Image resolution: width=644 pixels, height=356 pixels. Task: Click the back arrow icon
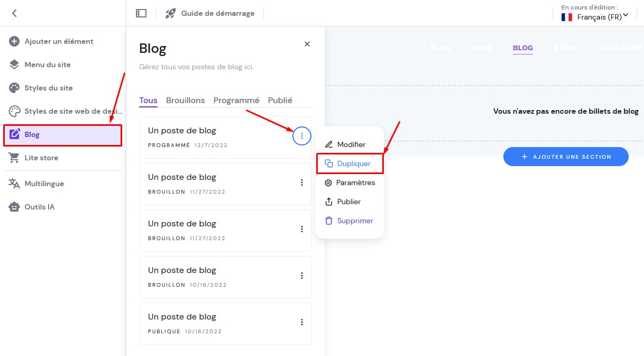point(14,13)
